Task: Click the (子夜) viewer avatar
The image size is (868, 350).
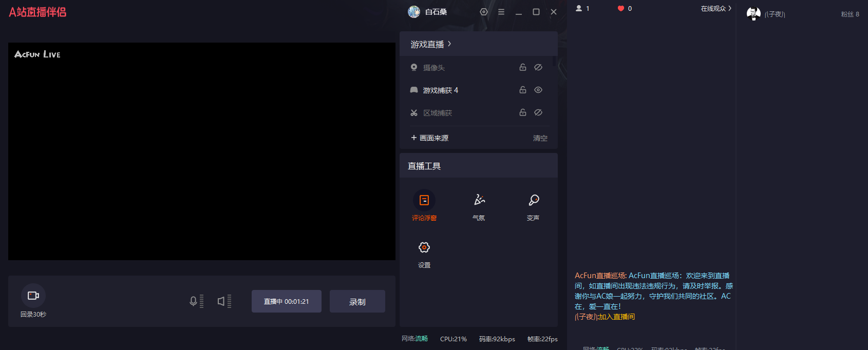Action: [753, 14]
